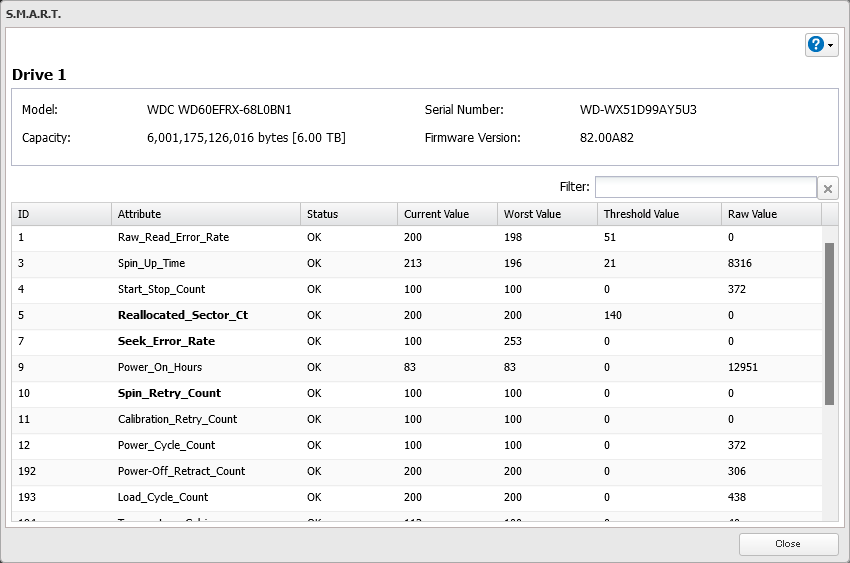Sort by Raw Value column header

(770, 214)
